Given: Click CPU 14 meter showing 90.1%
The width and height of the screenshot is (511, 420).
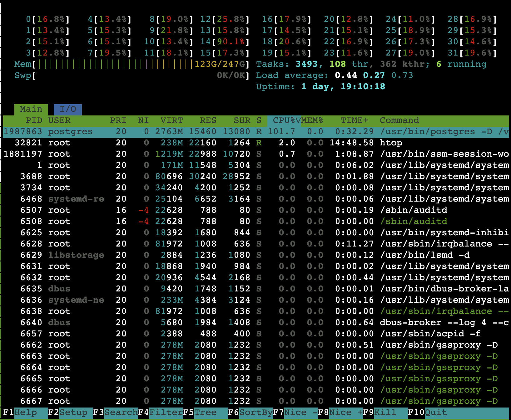Looking at the screenshot, I should (225, 42).
